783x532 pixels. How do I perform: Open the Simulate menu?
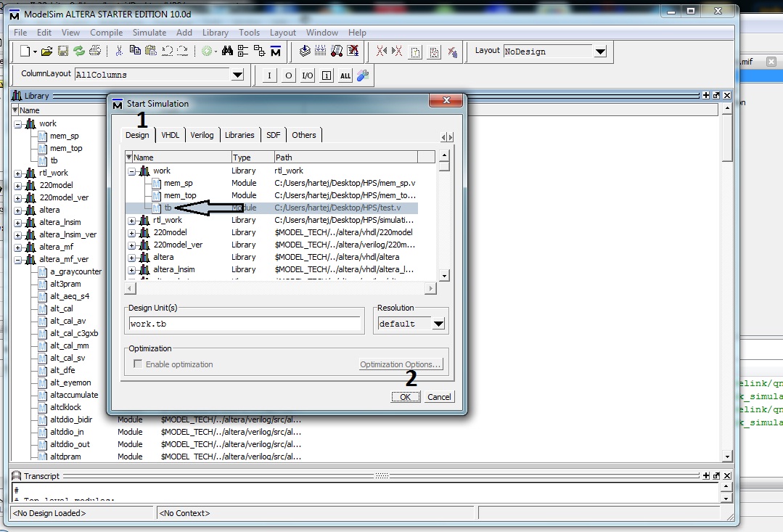point(149,32)
